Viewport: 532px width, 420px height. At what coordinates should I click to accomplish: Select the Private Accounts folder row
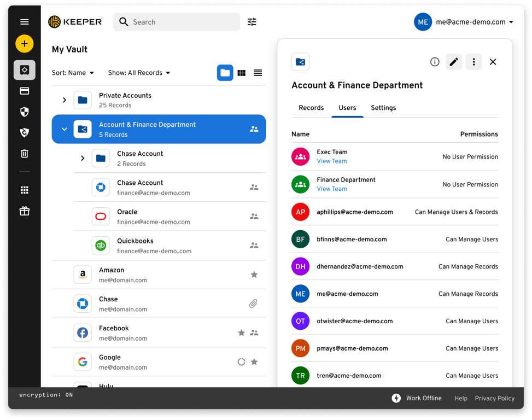(159, 100)
